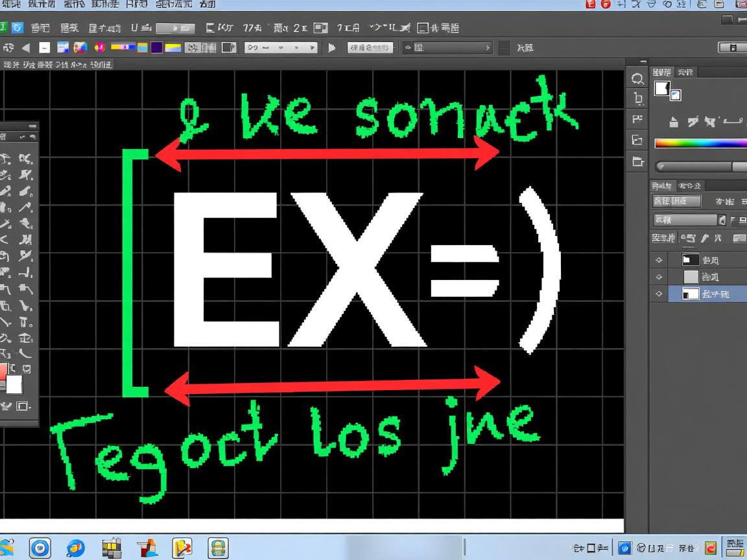Click the labeled button in the options bar
Screen dimensions: 747x560
pyautogui.click(x=370, y=47)
